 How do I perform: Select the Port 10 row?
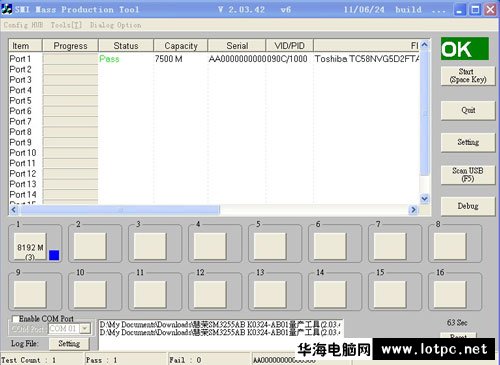tap(214, 153)
